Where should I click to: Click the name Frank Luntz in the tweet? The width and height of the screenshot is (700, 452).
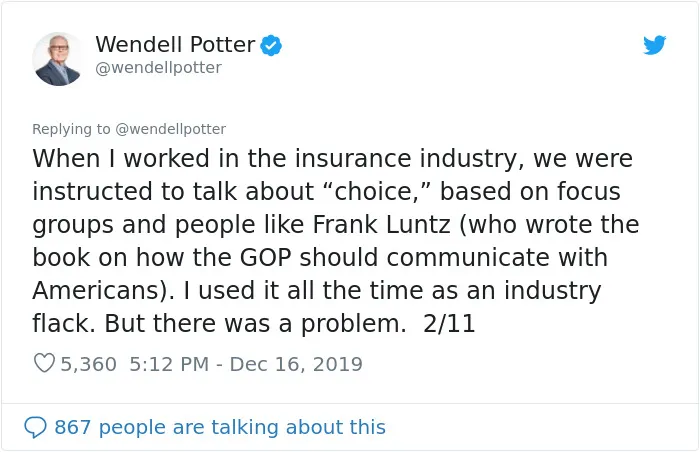(381, 224)
